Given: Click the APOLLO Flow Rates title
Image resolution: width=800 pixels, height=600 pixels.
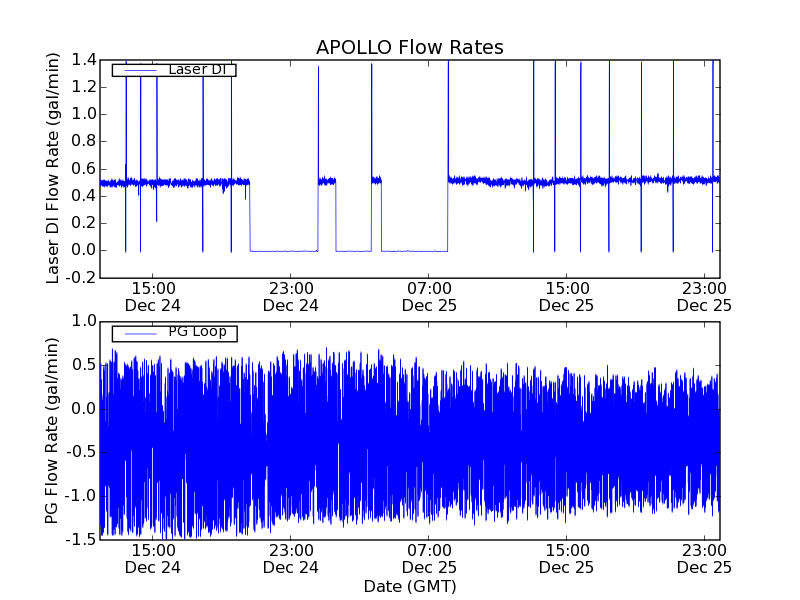Looking at the screenshot, I should [410, 47].
